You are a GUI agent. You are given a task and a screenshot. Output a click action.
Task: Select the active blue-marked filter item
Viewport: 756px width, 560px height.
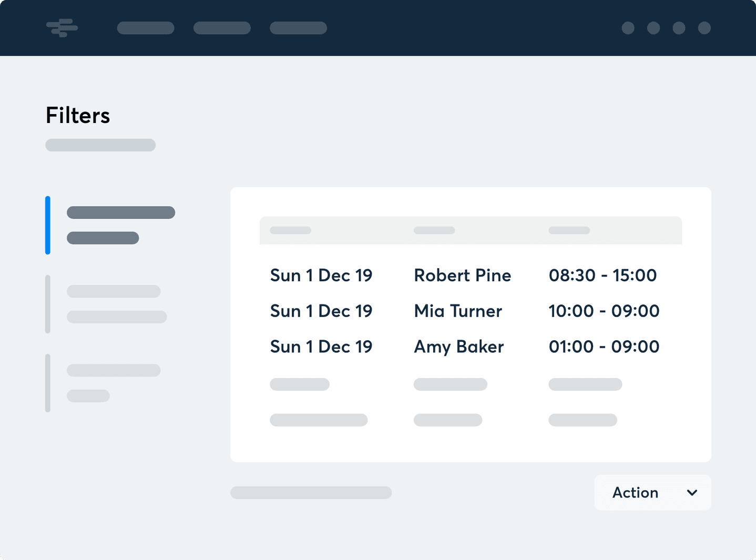click(x=120, y=225)
